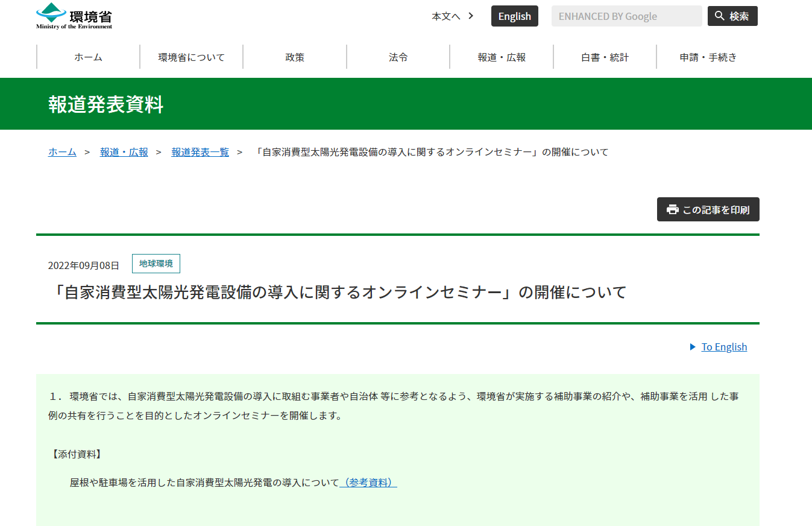
Task: Go to the 報道・広報 menu item
Action: (502, 57)
